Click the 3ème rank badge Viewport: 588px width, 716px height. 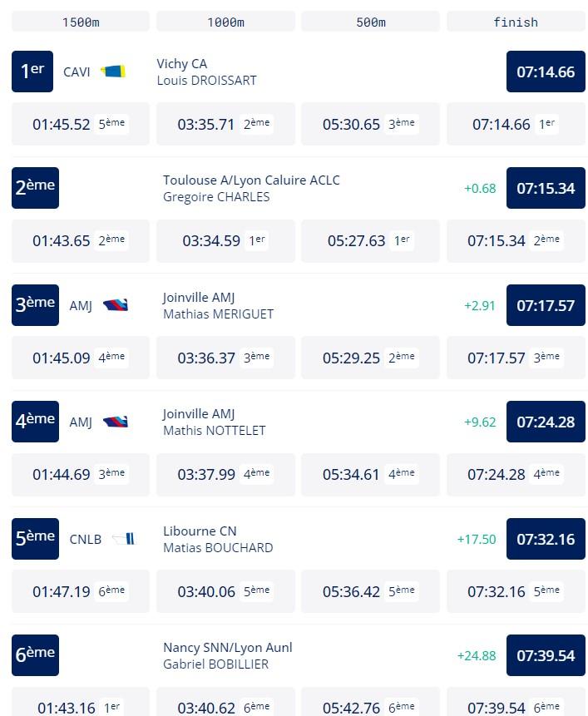pos(35,305)
